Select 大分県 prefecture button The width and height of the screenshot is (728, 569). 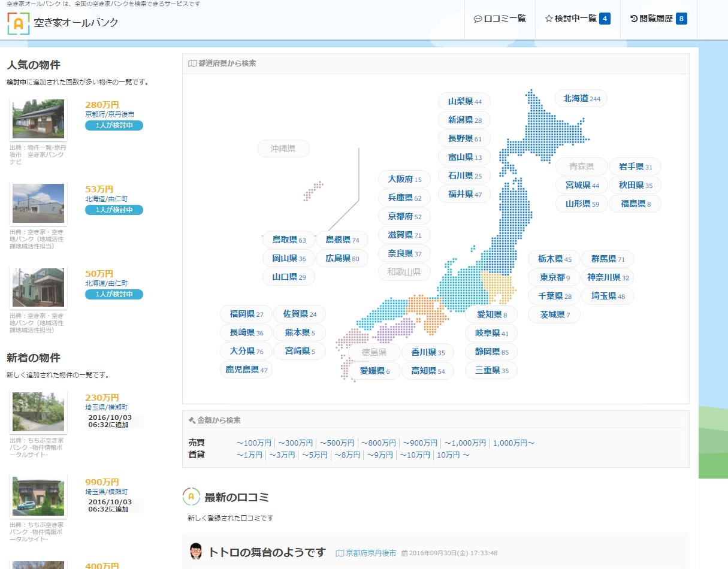click(x=246, y=351)
